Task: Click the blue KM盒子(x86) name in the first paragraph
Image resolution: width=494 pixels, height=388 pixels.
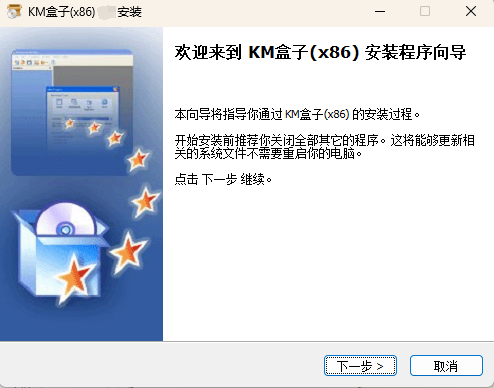Action: [x=317, y=114]
